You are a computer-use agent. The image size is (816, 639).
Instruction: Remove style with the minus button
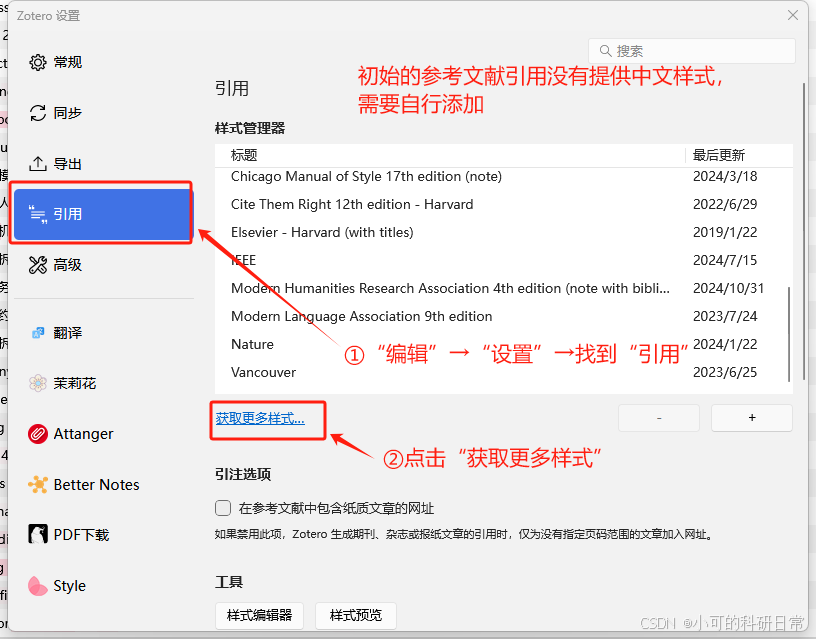click(x=659, y=418)
